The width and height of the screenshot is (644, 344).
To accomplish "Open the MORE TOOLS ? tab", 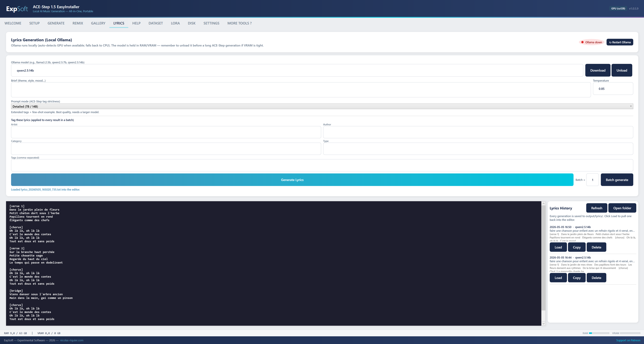I will [x=239, y=23].
